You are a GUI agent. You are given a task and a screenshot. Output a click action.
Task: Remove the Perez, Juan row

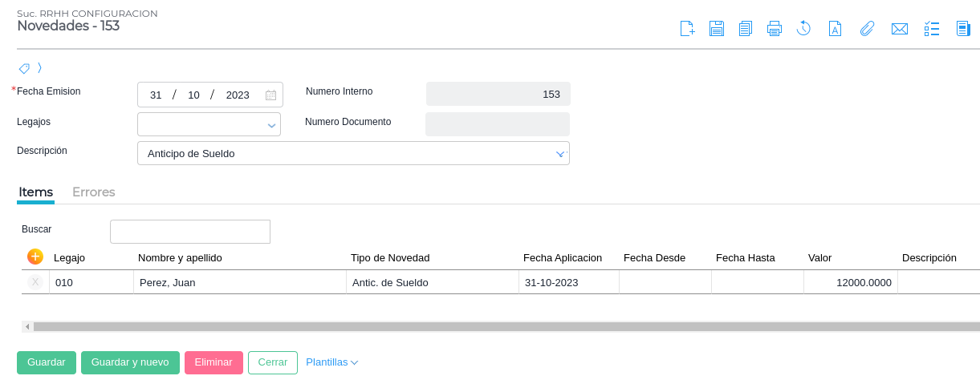click(35, 282)
